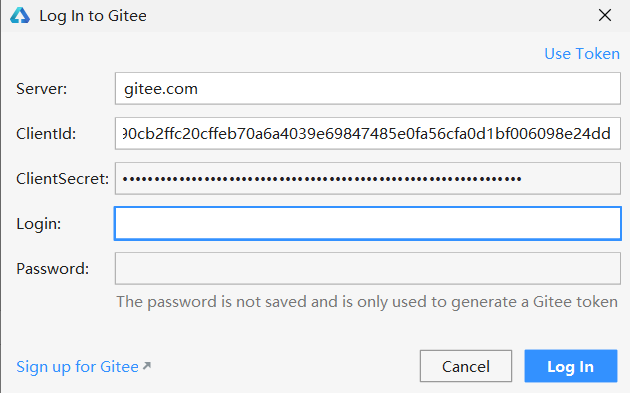Click the Login: label
Viewport: 630px width, 393px height.
click(39, 224)
